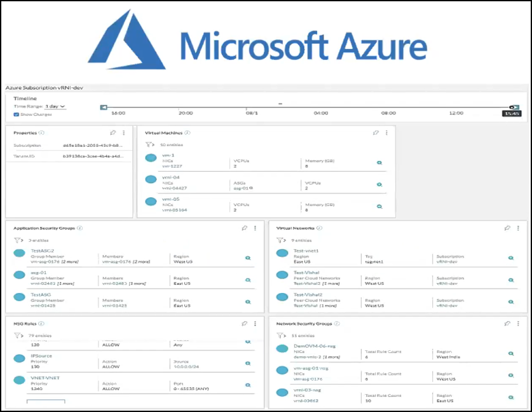Click the timeline start handle
The width and height of the screenshot is (532, 412).
click(x=104, y=107)
